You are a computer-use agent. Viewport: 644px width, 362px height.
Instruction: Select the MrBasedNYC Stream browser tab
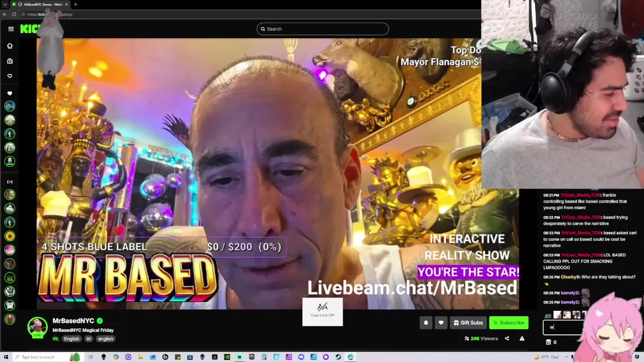pos(40,5)
